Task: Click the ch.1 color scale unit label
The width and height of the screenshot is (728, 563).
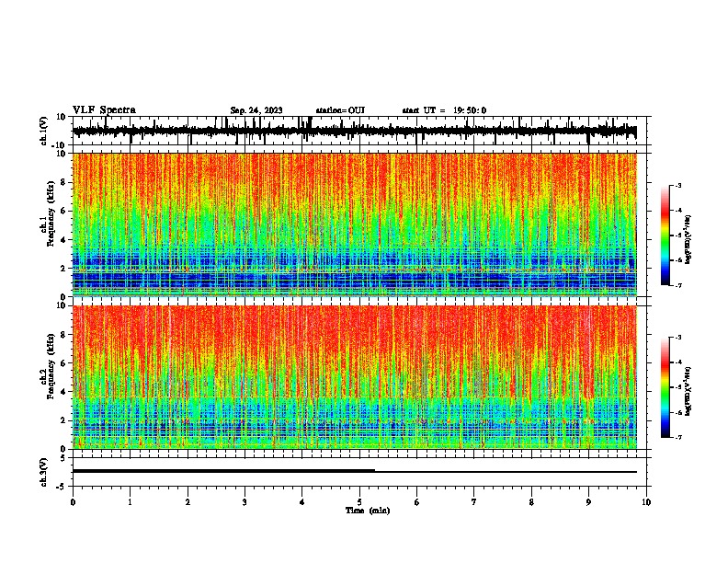Action: point(688,239)
